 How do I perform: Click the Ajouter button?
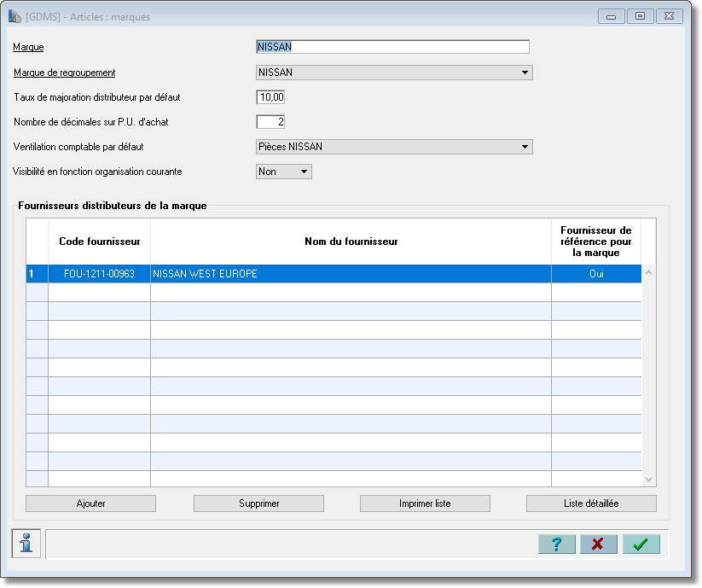(x=91, y=504)
